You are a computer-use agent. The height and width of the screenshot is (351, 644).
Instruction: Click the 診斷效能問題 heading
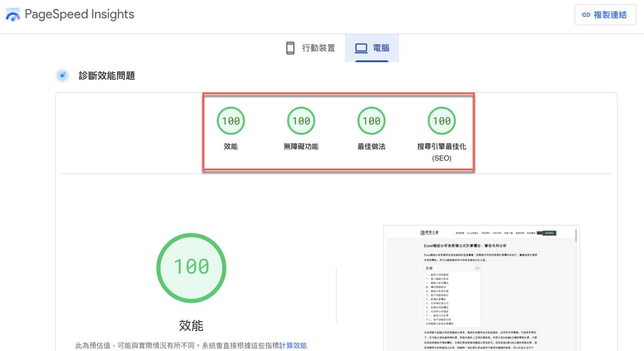pyautogui.click(x=107, y=76)
